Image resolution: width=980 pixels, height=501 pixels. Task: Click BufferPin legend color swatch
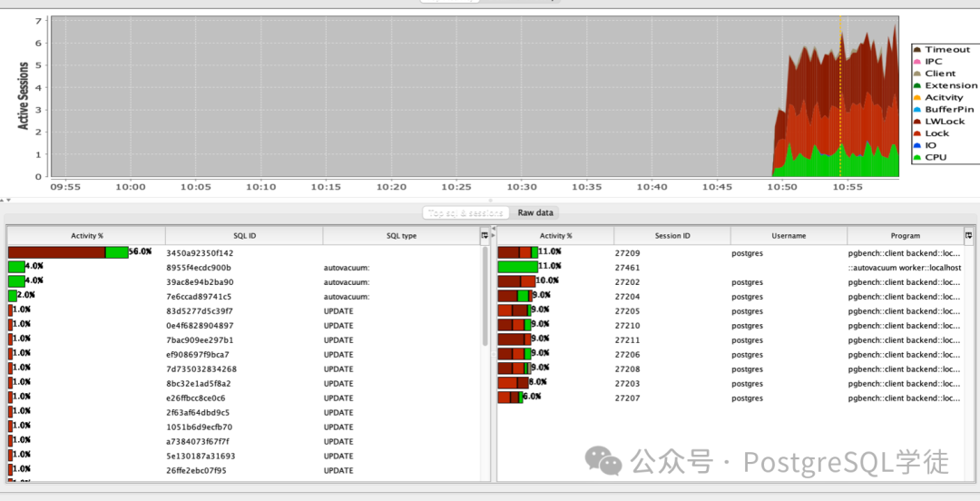pyautogui.click(x=916, y=110)
